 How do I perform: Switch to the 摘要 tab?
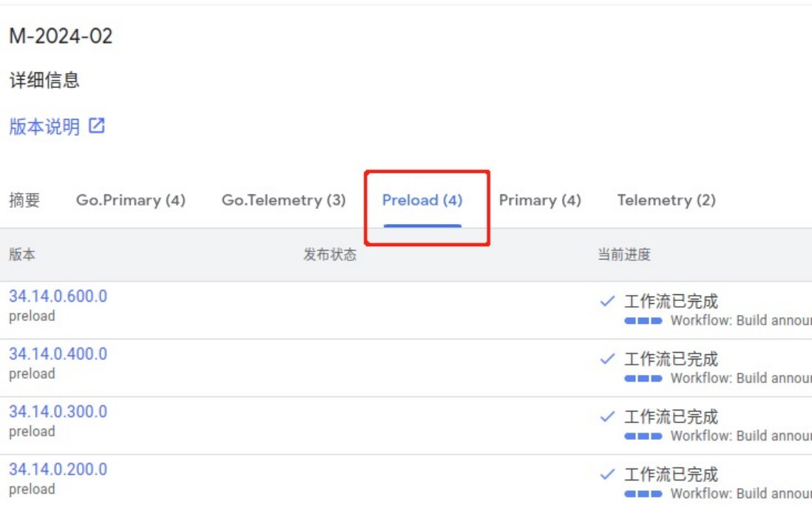(24, 200)
